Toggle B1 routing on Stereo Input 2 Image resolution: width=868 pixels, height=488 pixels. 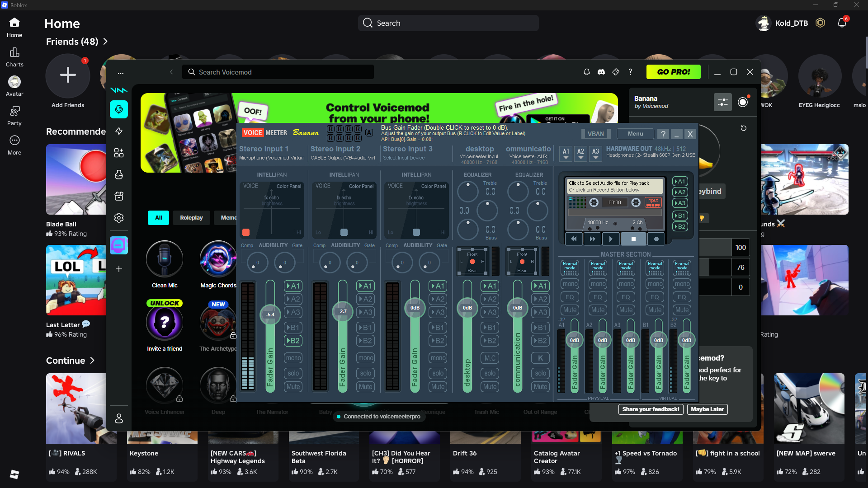365,328
